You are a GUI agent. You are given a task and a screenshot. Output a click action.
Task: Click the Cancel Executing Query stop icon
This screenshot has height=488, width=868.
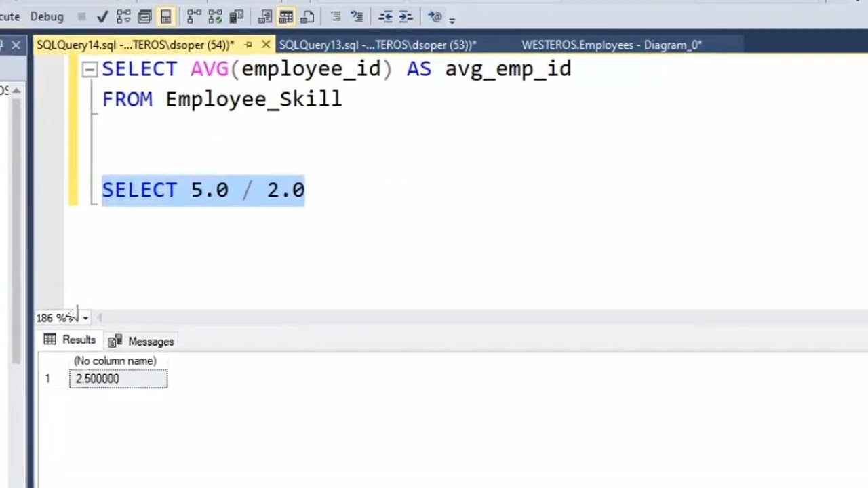click(81, 16)
